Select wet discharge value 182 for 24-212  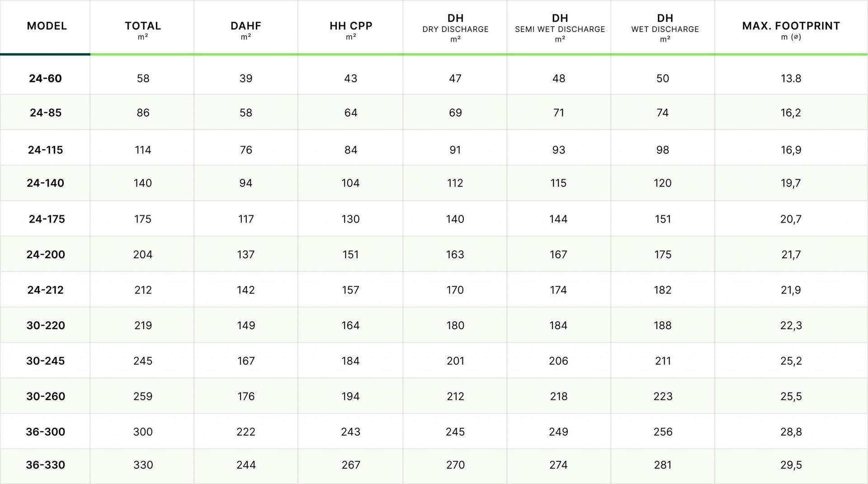coord(663,290)
